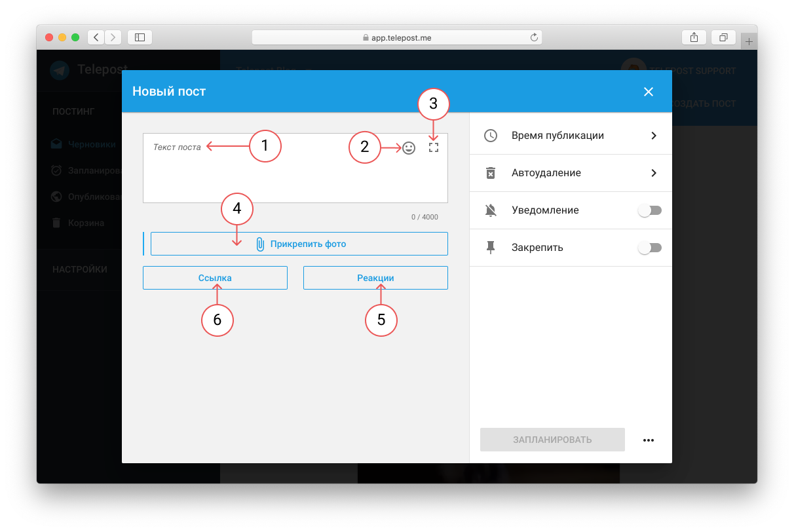
Task: Click the pushpin icon next to Закрепить
Action: coord(490,248)
